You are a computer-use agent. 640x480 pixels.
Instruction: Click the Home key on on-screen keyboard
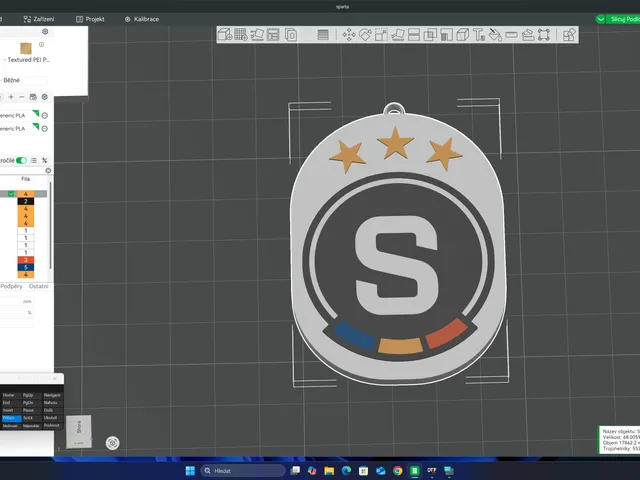[11, 395]
